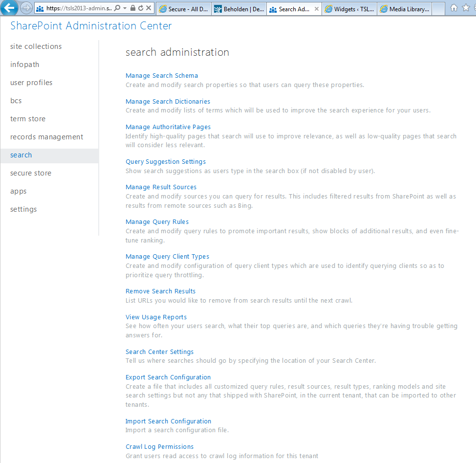This screenshot has height=463, width=476.
Task: Open Manage Result Sources link
Action: [x=161, y=187]
